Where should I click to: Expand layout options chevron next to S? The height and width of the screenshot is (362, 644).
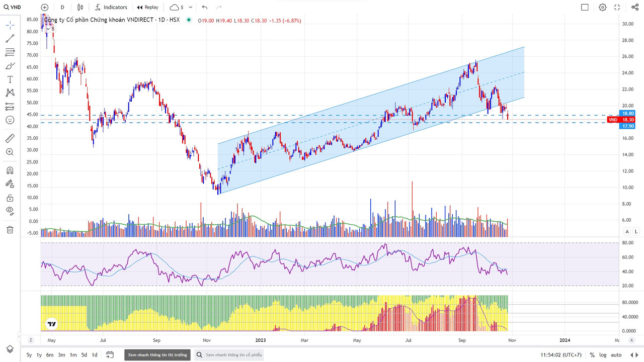190,7
